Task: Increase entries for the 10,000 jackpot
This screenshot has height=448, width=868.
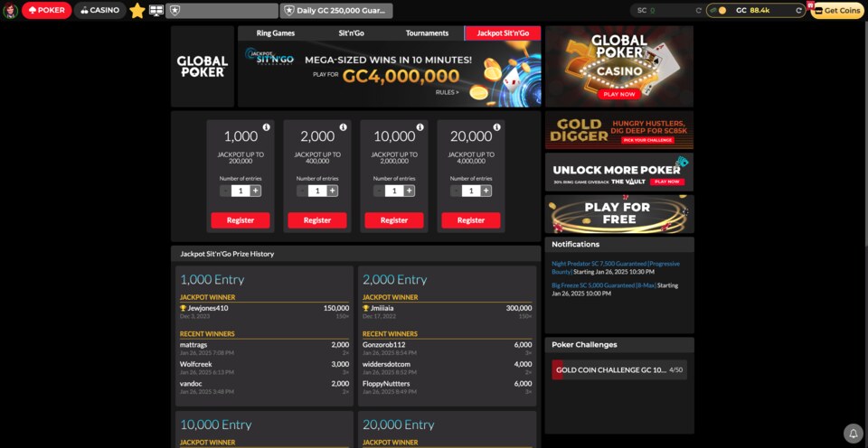Action: pos(409,191)
